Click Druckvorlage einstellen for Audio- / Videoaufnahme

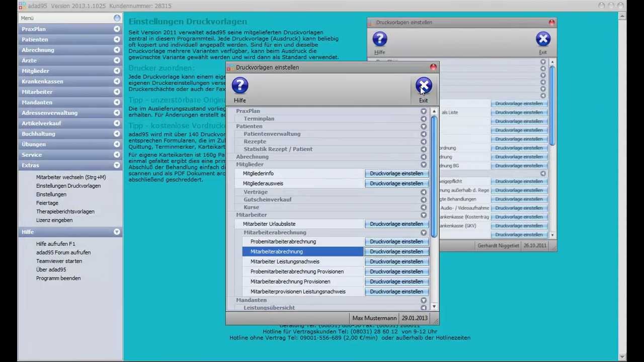519,208
